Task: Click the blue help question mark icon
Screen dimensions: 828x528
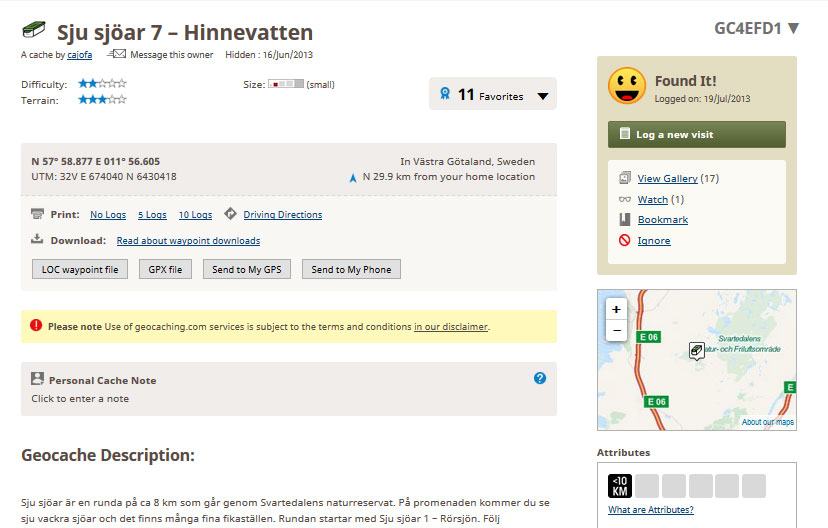Action: click(x=540, y=378)
